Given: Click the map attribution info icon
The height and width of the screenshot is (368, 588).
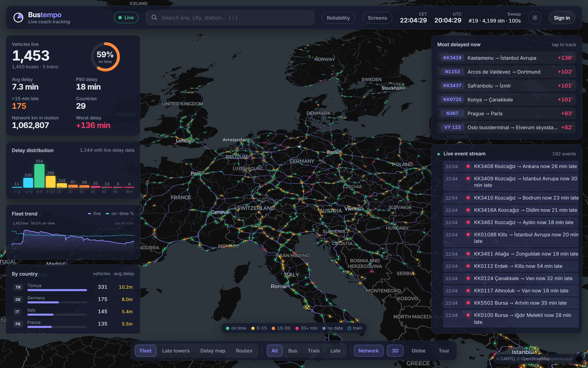Looking at the screenshot, I should click(x=579, y=359).
